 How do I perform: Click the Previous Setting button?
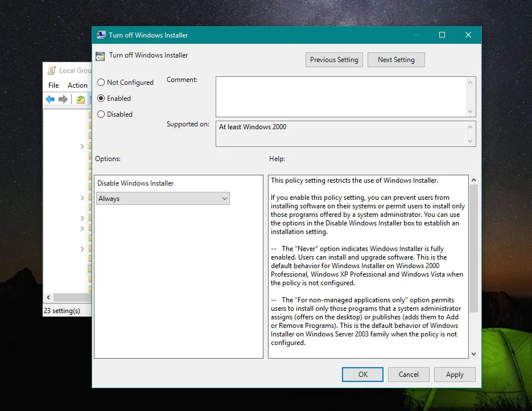(x=334, y=60)
